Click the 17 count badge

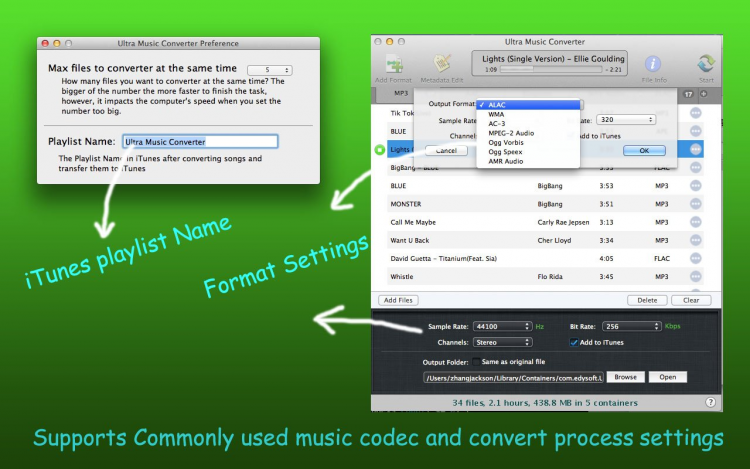[688, 94]
